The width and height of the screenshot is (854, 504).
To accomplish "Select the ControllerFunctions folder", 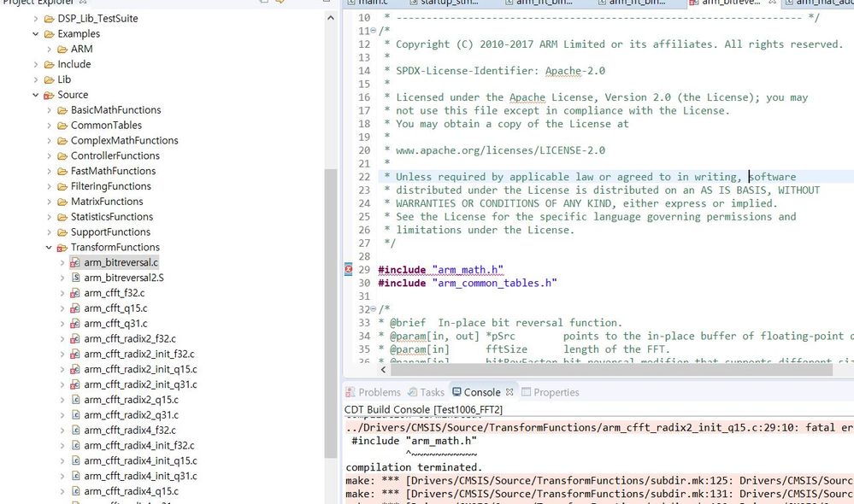I will (115, 155).
